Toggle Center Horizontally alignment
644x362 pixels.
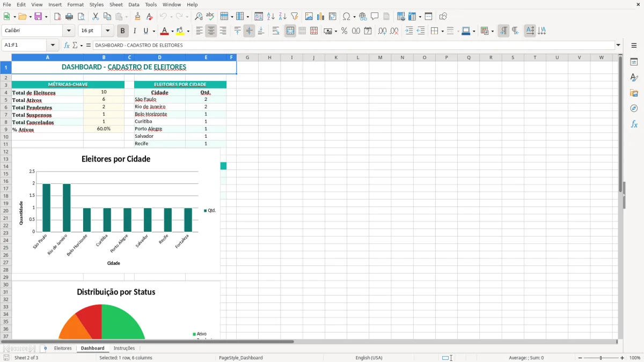(211, 31)
